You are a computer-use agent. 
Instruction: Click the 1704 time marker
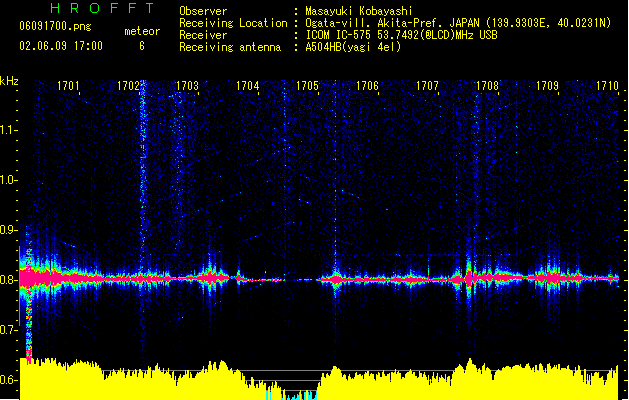[x=248, y=86]
